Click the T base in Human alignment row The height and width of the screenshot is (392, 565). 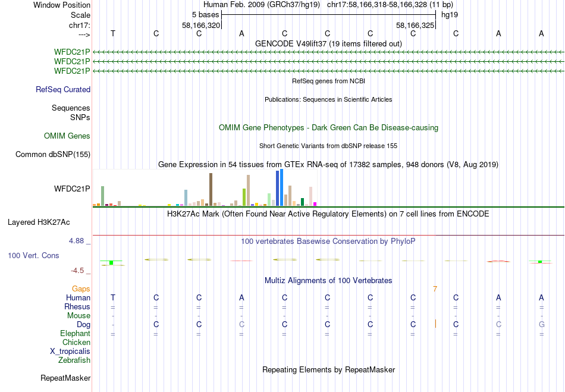(113, 297)
